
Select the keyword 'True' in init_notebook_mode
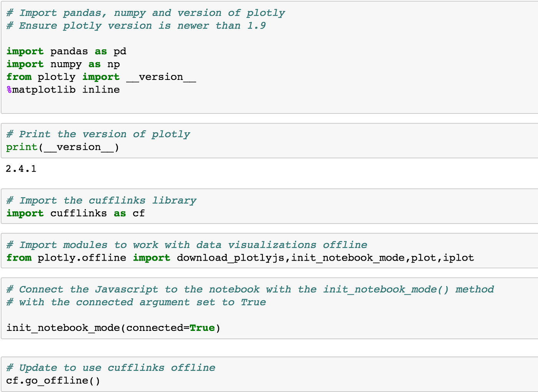click(x=203, y=327)
